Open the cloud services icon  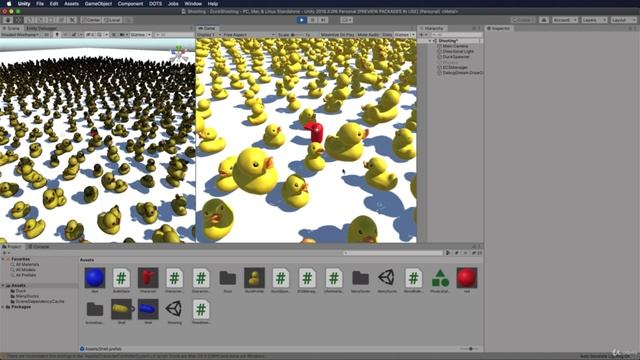tap(544, 20)
